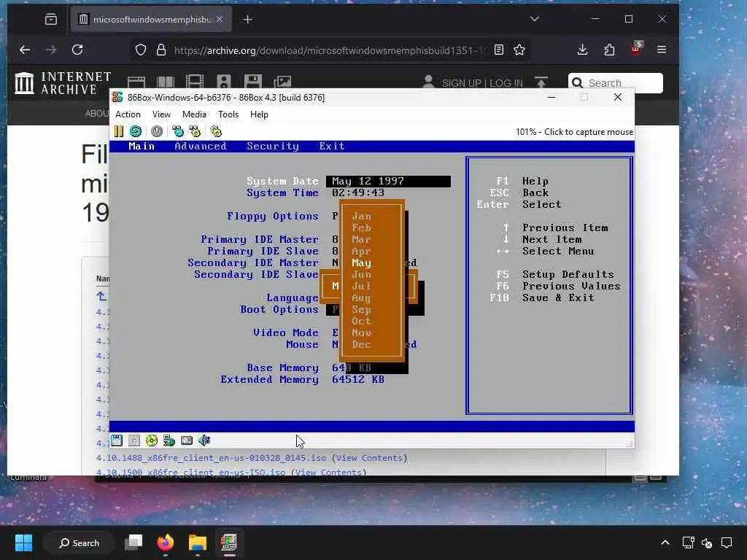Send Ctrl+Alt+Del from 86Box toolbar
747x560 pixels.
(178, 131)
